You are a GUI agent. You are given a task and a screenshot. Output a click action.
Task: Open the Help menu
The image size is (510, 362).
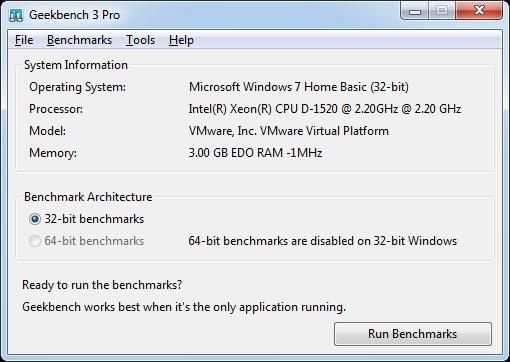[181, 40]
